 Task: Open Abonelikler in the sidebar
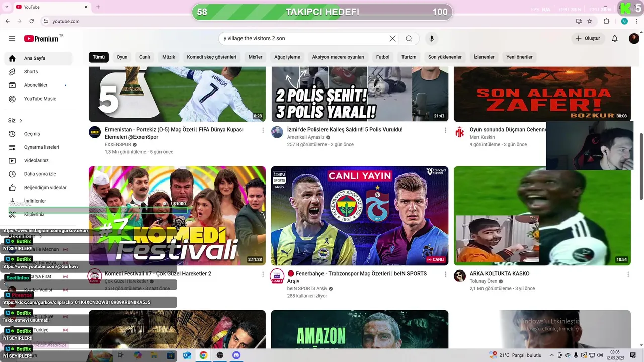click(38, 85)
